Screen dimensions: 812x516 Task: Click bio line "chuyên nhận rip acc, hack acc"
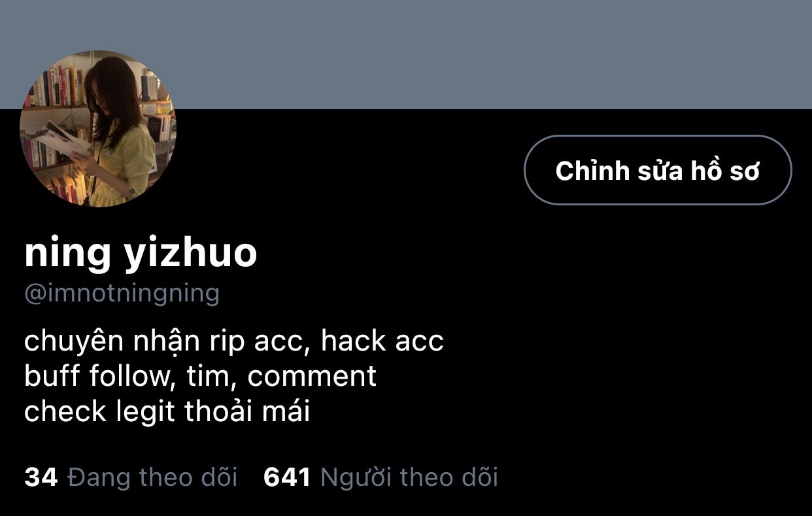click(x=234, y=343)
